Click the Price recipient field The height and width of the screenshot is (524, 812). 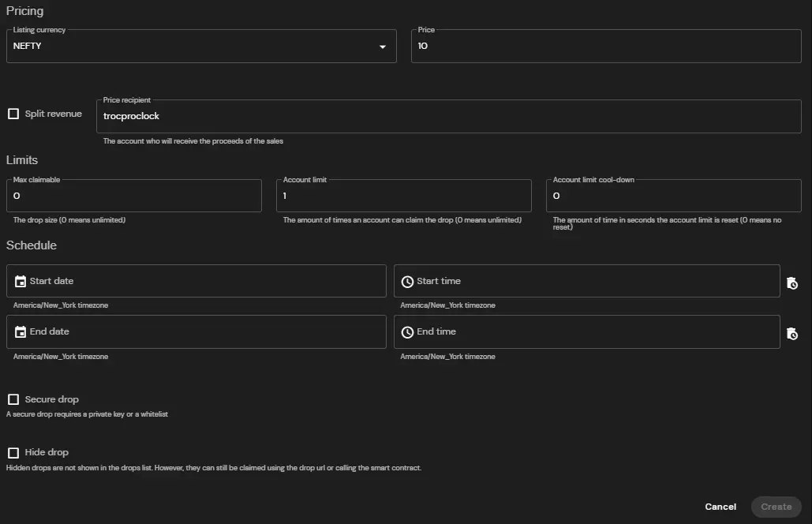coord(449,116)
